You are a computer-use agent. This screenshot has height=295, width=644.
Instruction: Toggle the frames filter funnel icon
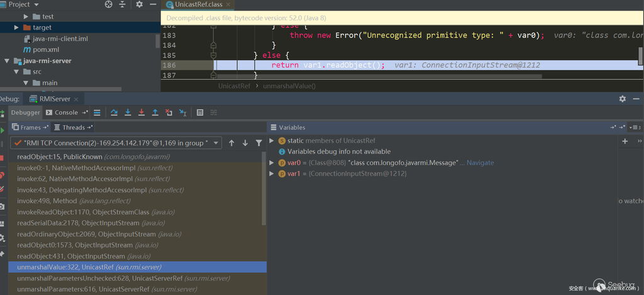click(x=258, y=143)
